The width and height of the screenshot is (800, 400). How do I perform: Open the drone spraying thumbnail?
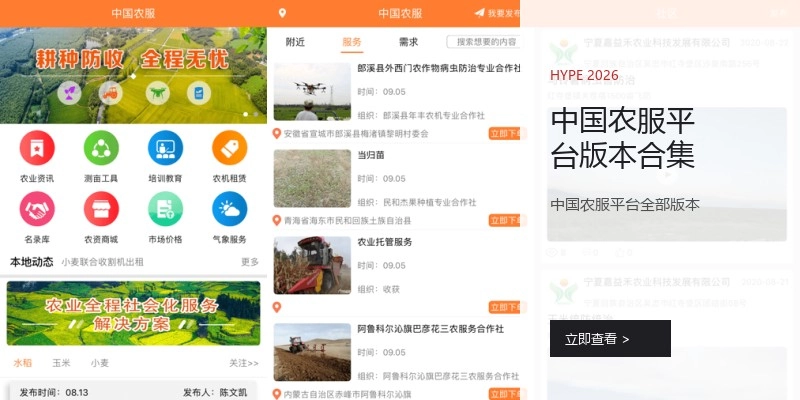point(312,91)
